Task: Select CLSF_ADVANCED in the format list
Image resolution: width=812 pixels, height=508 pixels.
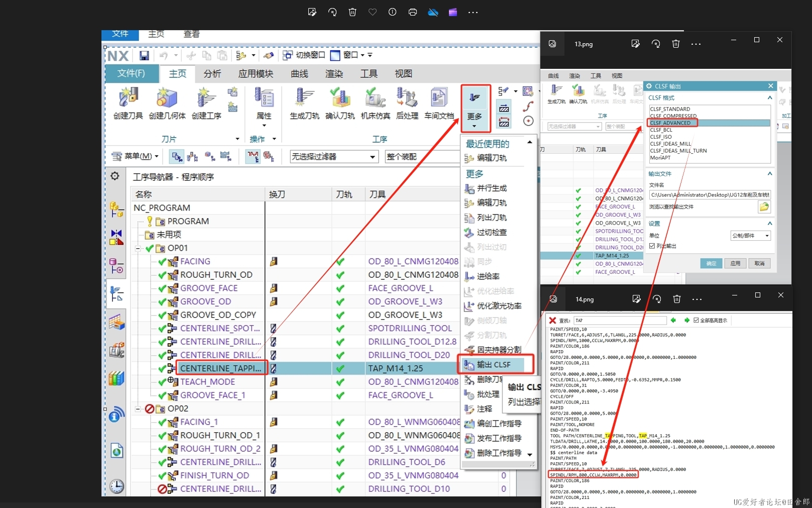Action: (x=710, y=123)
